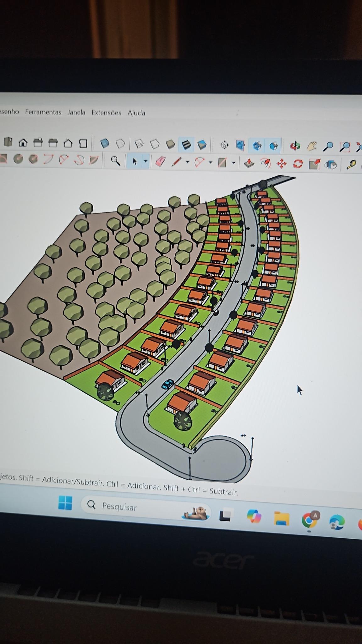Select the Rotate tool

(297, 164)
